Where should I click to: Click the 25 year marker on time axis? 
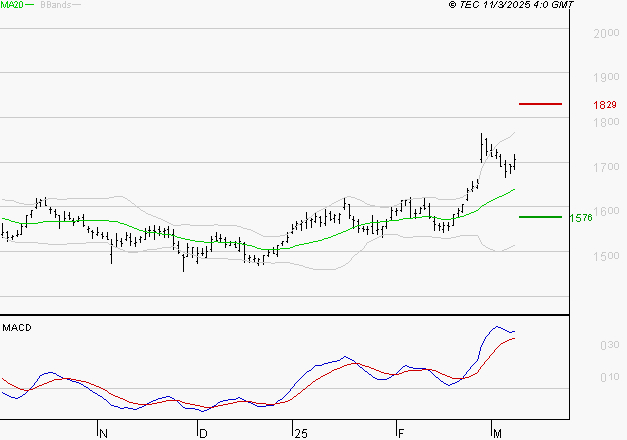[x=301, y=434]
